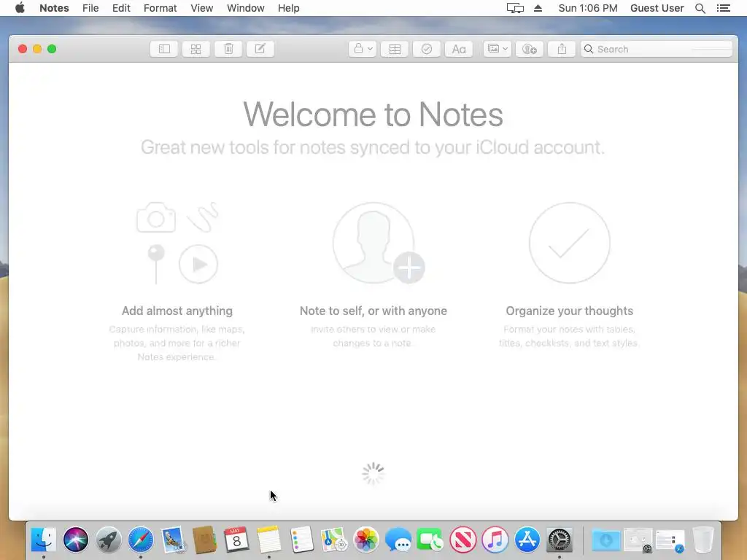Make a checklist with checkmark button
Image resolution: width=747 pixels, height=560 pixels.
pos(427,49)
